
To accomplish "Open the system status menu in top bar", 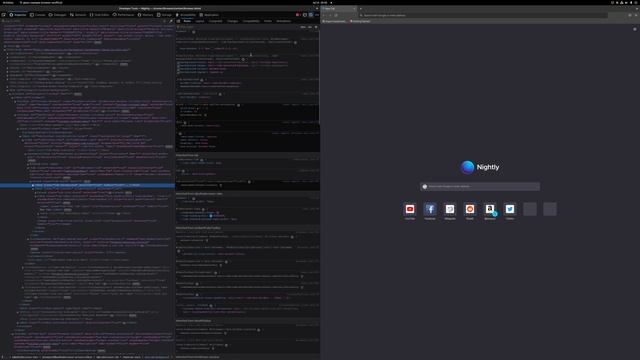I will click(x=624, y=2).
